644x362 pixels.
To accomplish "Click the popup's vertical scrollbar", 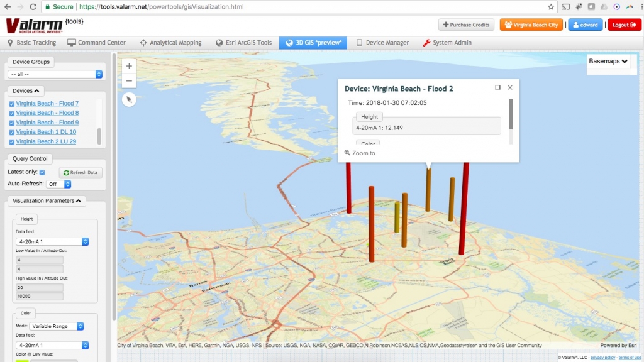I will [511, 114].
